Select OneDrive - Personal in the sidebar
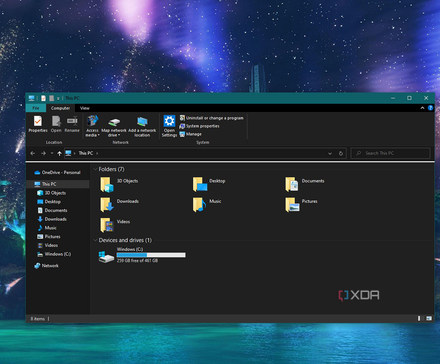 click(57, 172)
